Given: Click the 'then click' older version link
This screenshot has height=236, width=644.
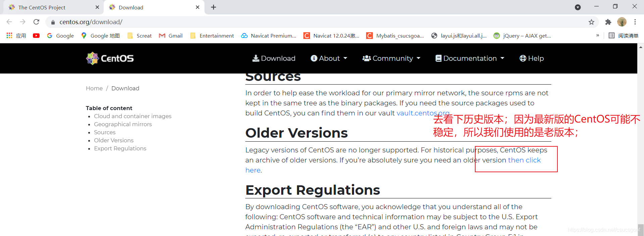Looking at the screenshot, I should click(x=524, y=160).
